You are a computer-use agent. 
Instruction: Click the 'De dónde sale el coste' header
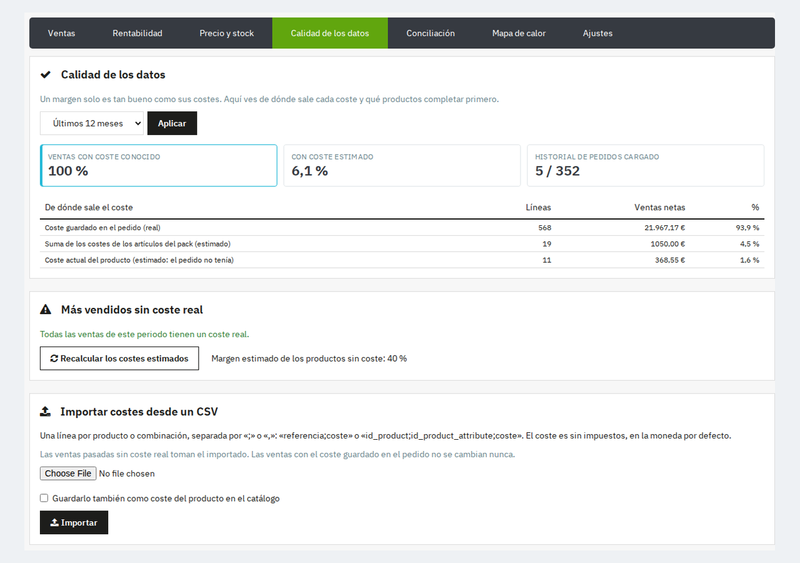point(89,207)
